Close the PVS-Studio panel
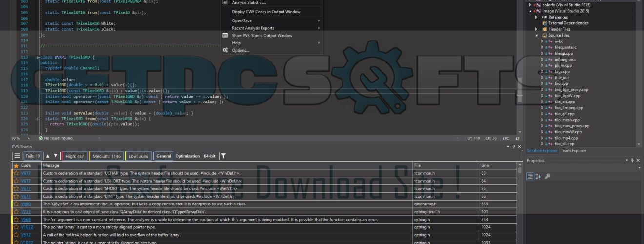 pos(519,146)
